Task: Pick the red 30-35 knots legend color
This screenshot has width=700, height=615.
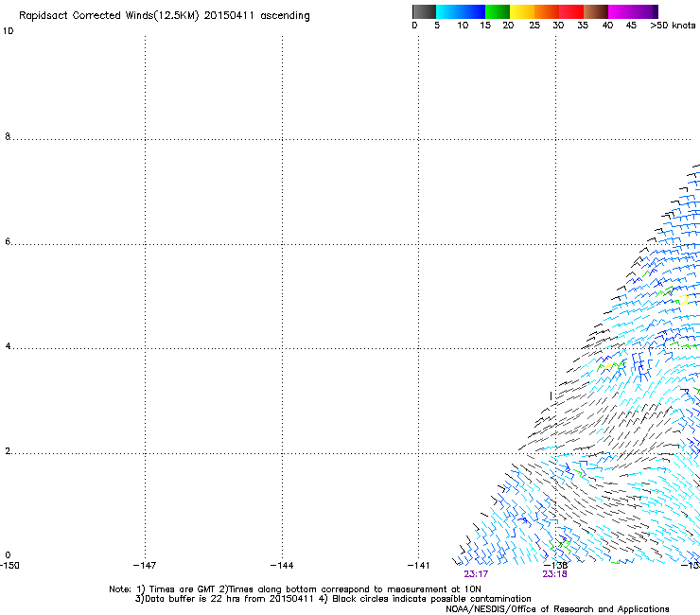Action: (x=571, y=11)
